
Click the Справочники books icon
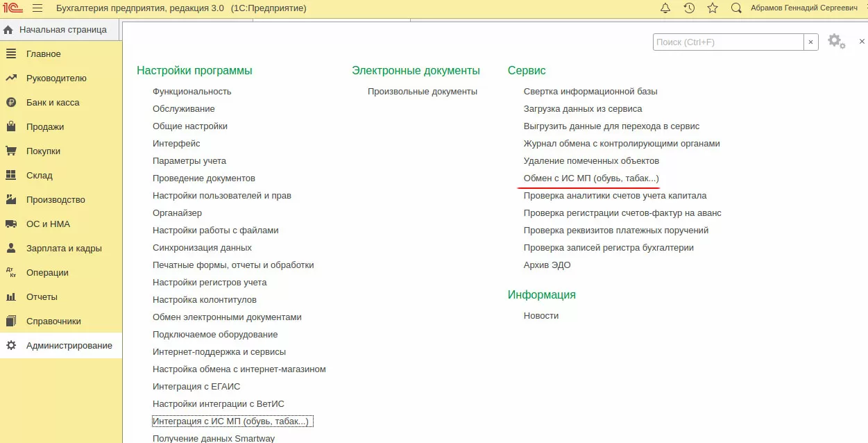11,321
